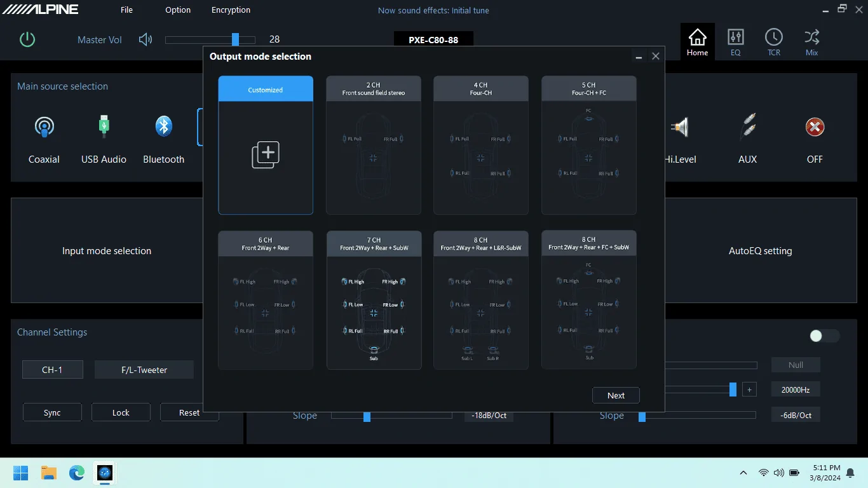
Task: Open File Explorer from the taskbar
Action: pos(49,473)
